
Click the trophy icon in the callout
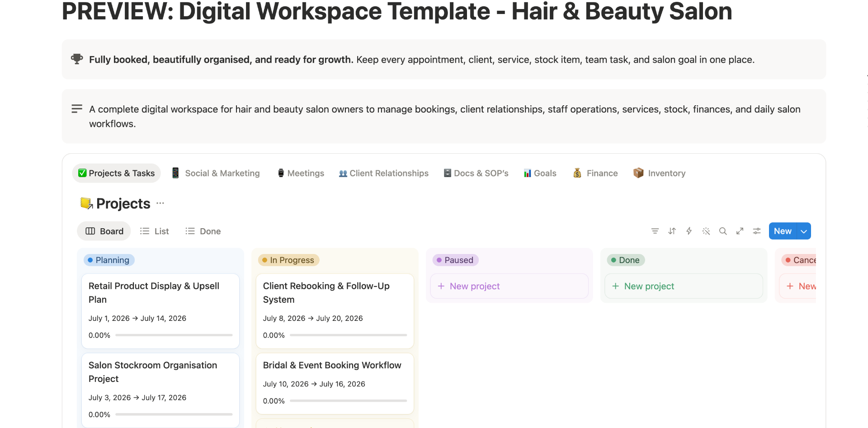point(77,59)
